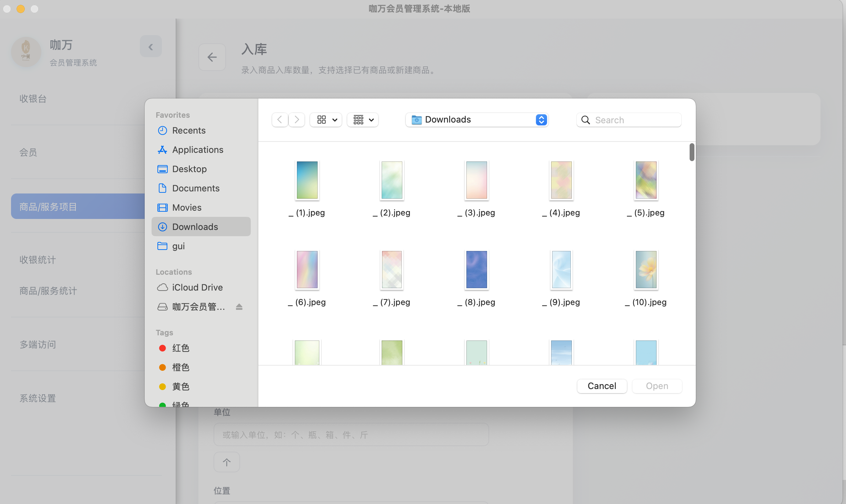Select the _ (8).jpeg blue thumbnail
Screen dimensions: 846x504
click(x=476, y=270)
